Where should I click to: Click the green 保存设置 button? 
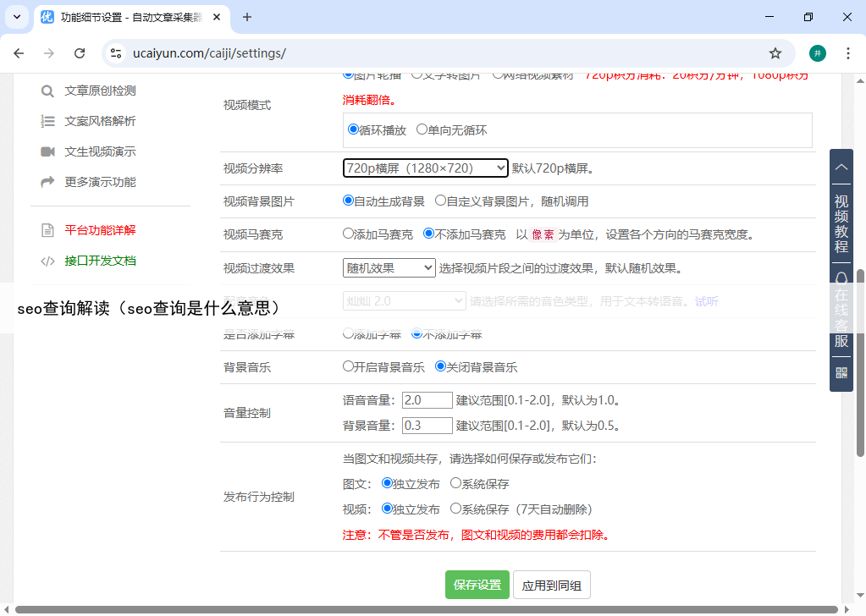coord(477,585)
